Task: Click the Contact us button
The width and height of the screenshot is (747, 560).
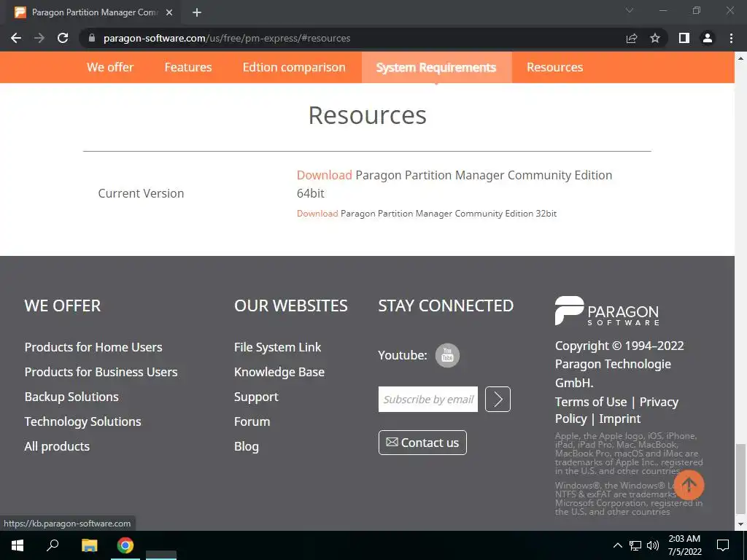Action: [x=422, y=443]
